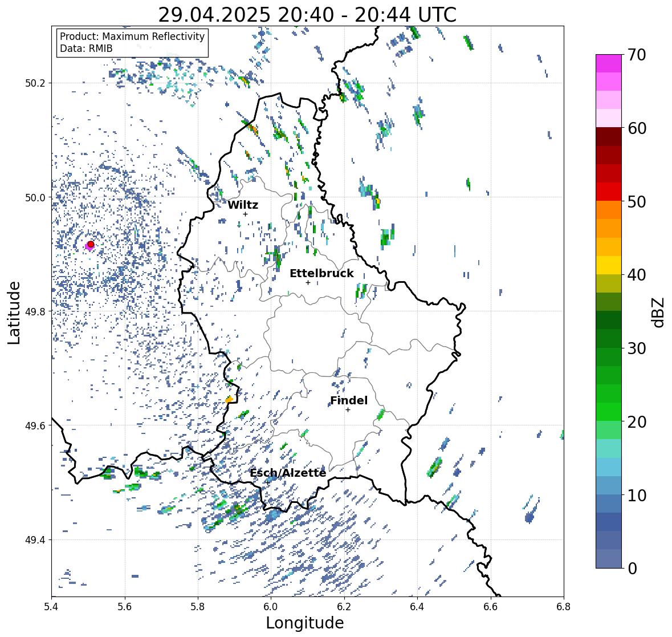The width and height of the screenshot is (672, 637).
Task: Click the longitude tick label 6.6
Action: click(491, 607)
